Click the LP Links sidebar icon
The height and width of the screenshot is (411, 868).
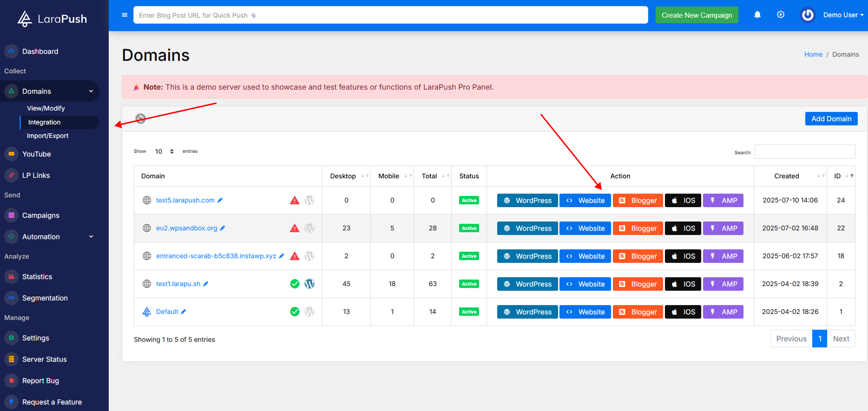pyautogui.click(x=12, y=176)
